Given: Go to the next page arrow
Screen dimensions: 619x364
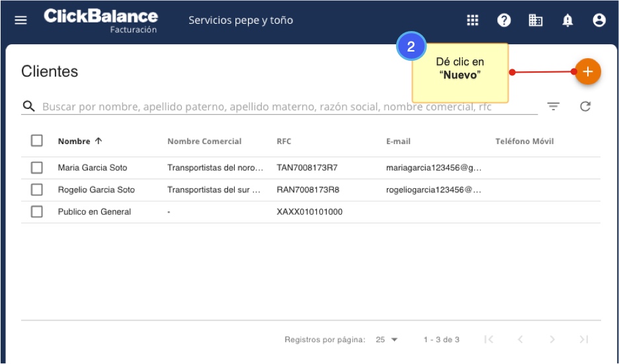Looking at the screenshot, I should click(x=552, y=340).
